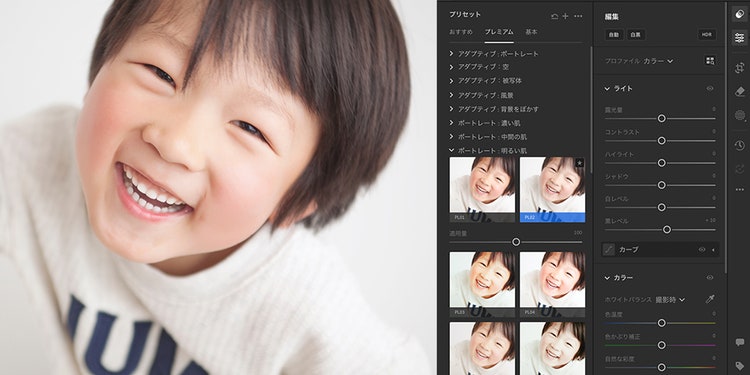Pick the white balance eyedropper tool
Viewport: 750px width, 375px height.
click(710, 299)
